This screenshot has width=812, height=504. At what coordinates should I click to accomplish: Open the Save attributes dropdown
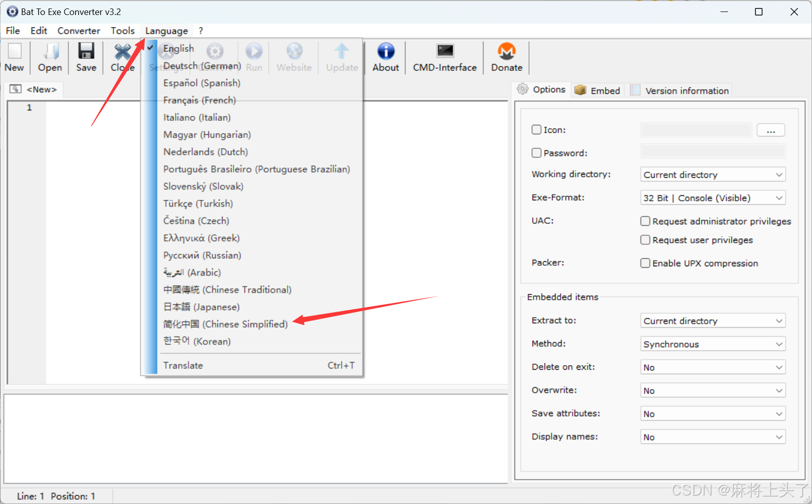pyautogui.click(x=713, y=414)
